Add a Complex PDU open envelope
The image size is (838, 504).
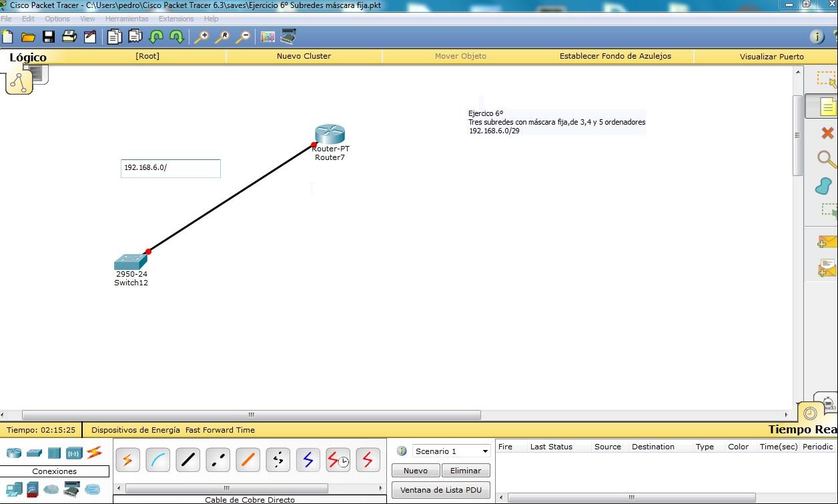coord(827,267)
